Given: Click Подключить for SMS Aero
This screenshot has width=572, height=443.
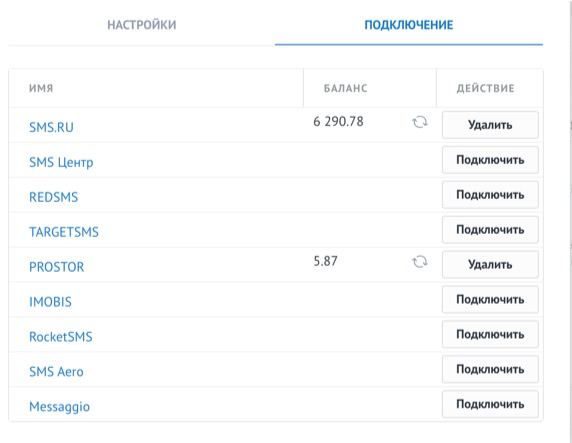Looking at the screenshot, I should pos(490,369).
